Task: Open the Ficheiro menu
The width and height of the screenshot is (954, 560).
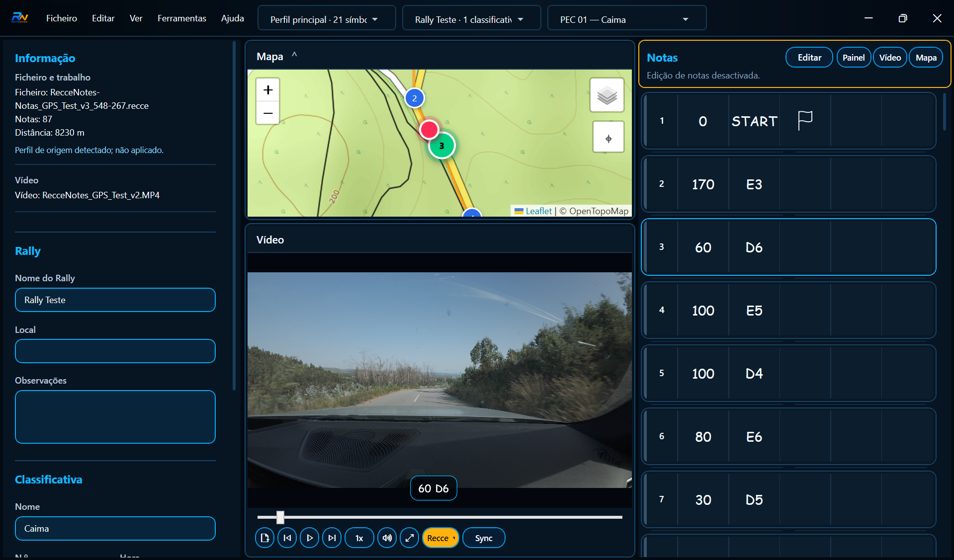Action: [x=62, y=18]
